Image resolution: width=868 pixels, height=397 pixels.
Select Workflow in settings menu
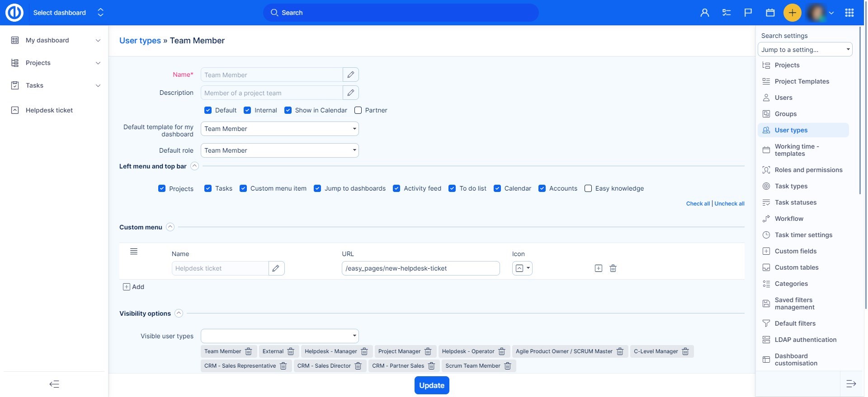789,219
